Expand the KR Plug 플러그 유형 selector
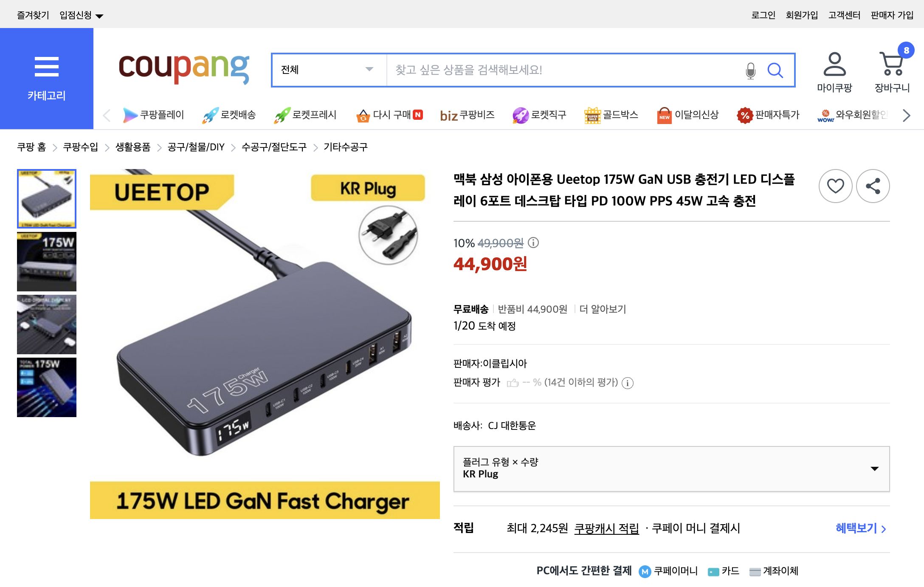The image size is (924, 587). pyautogui.click(x=873, y=469)
